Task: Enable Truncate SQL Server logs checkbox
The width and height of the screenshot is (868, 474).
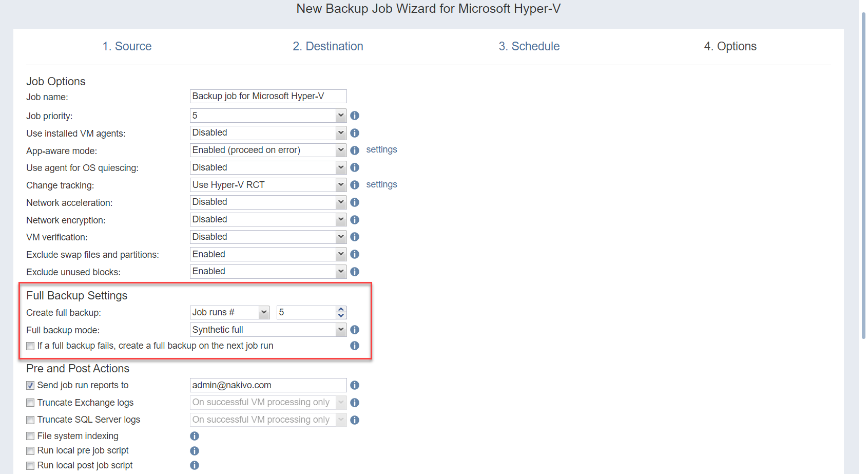Action: click(x=31, y=420)
